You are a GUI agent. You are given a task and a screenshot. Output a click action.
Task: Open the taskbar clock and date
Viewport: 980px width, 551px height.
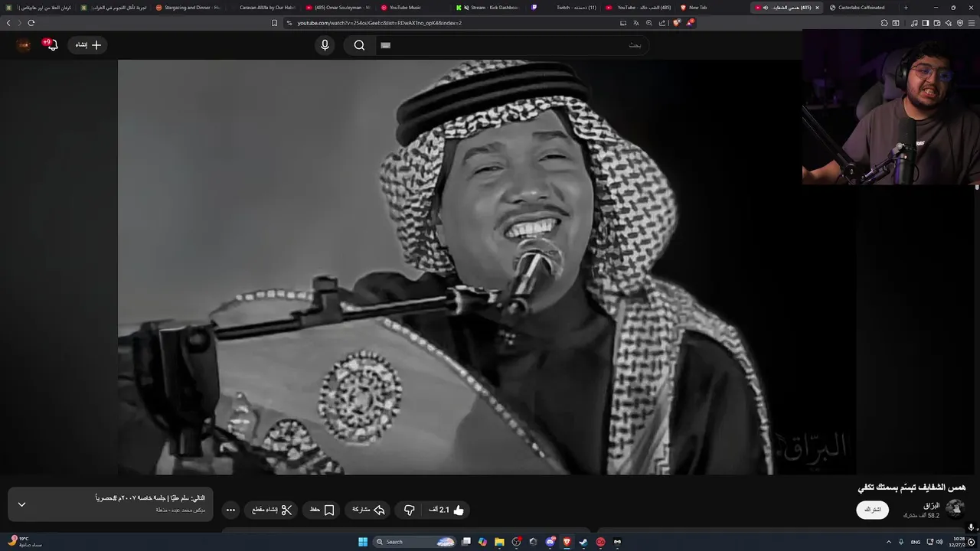(x=959, y=542)
